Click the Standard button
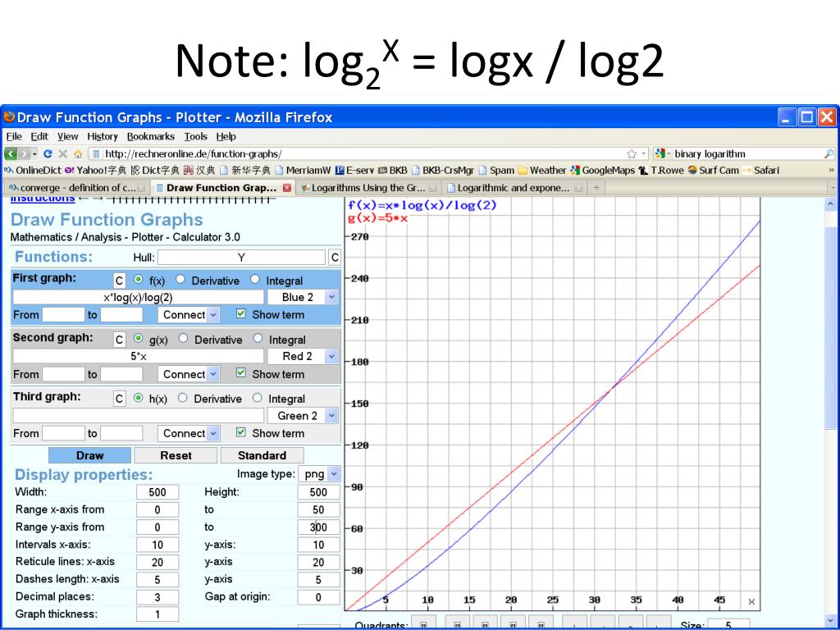 [x=262, y=455]
